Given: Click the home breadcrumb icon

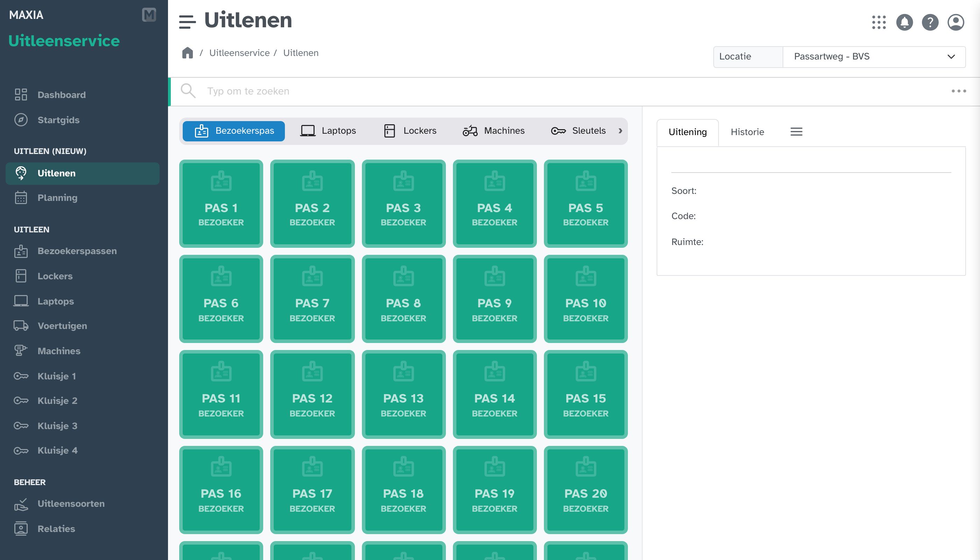Looking at the screenshot, I should (x=187, y=53).
